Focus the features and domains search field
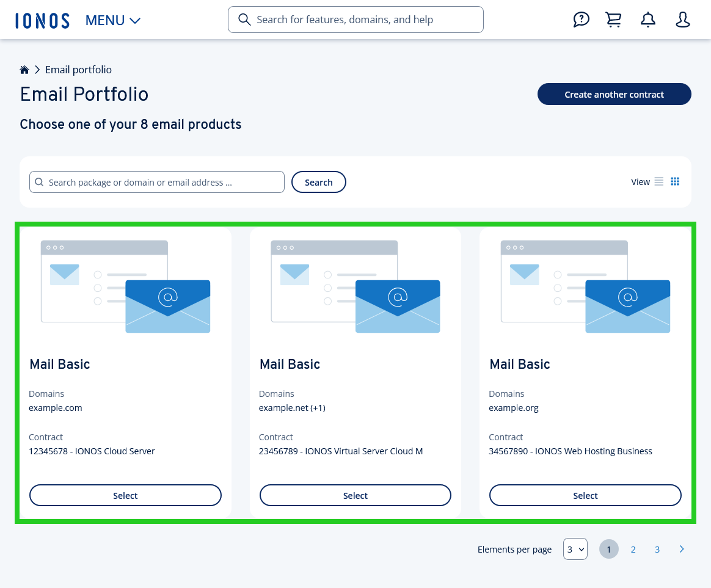Viewport: 711px width, 588px height. tap(356, 20)
